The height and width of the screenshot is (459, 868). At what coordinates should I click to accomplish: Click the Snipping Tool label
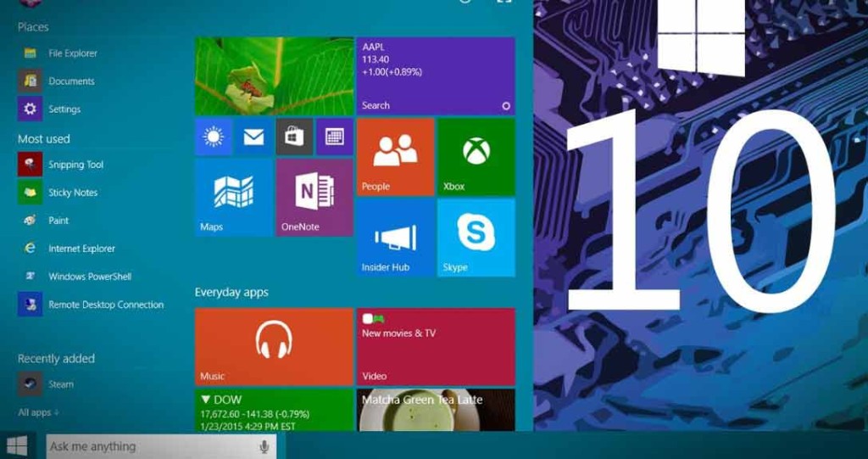point(75,165)
